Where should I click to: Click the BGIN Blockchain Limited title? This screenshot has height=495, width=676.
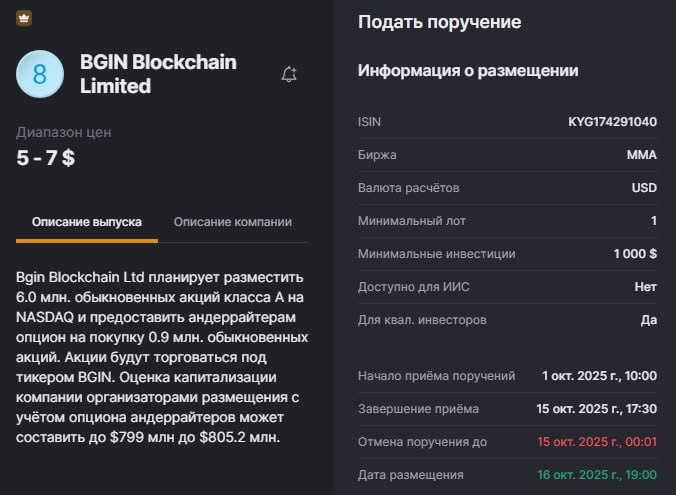pyautogui.click(x=158, y=74)
